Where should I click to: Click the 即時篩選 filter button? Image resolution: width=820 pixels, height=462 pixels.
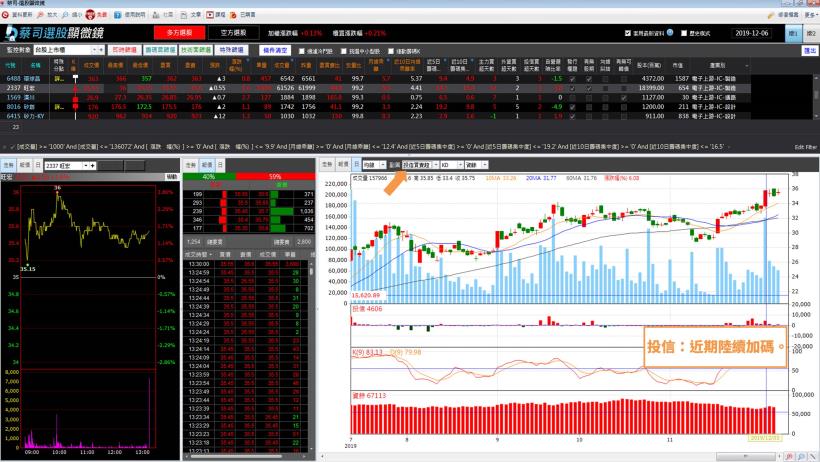pos(124,50)
